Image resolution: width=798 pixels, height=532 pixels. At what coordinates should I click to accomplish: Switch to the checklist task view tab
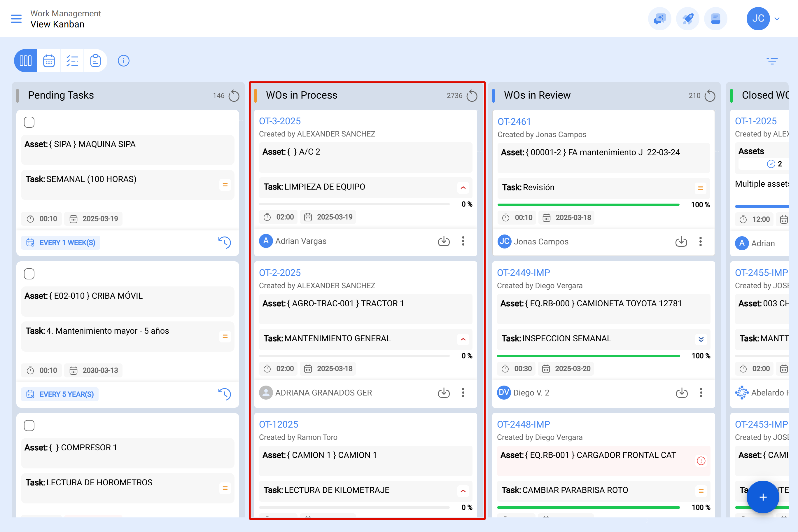click(x=72, y=61)
